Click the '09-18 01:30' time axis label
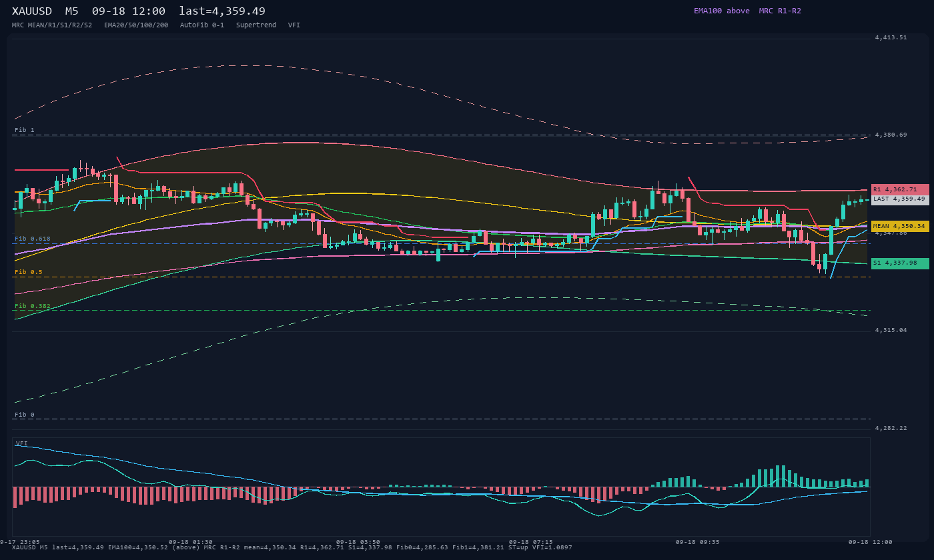 pos(191,542)
